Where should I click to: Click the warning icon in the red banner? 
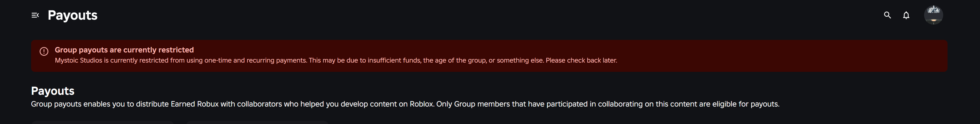44,51
